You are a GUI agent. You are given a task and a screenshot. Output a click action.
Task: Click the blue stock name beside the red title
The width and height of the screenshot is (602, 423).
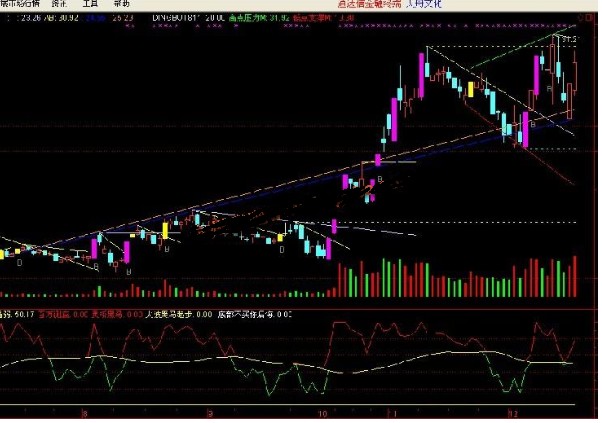[424, 4]
